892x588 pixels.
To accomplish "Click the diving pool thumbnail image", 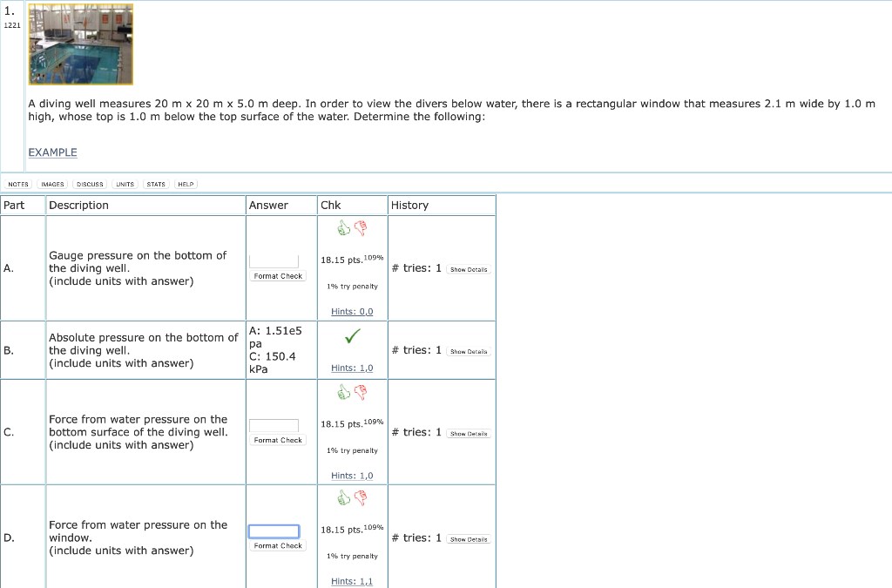I will 81,43.
